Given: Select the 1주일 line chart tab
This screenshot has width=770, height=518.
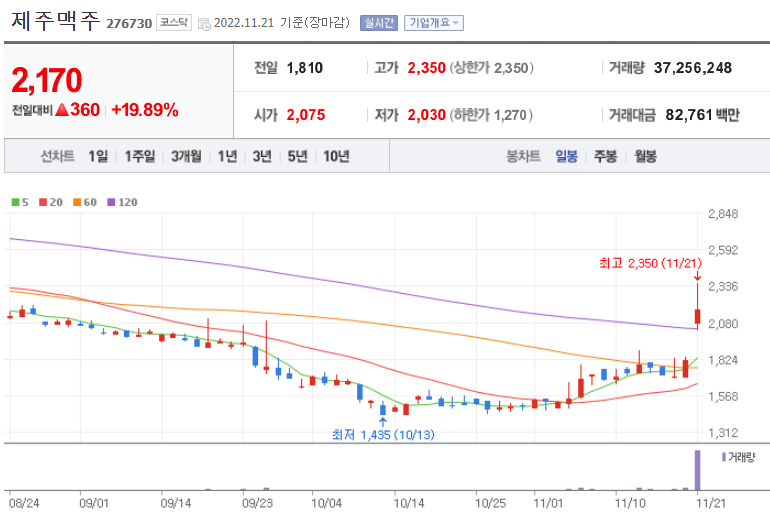Looking at the screenshot, I should click(x=139, y=156).
